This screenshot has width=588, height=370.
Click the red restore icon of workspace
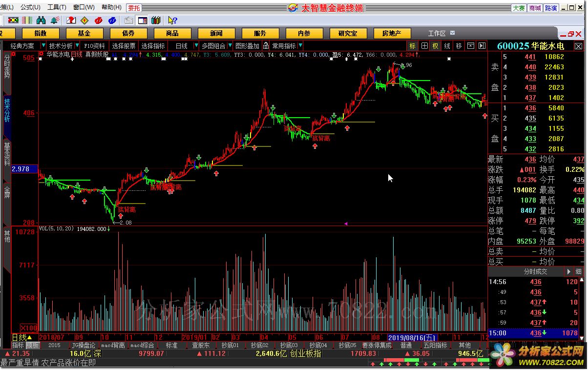click(x=570, y=34)
